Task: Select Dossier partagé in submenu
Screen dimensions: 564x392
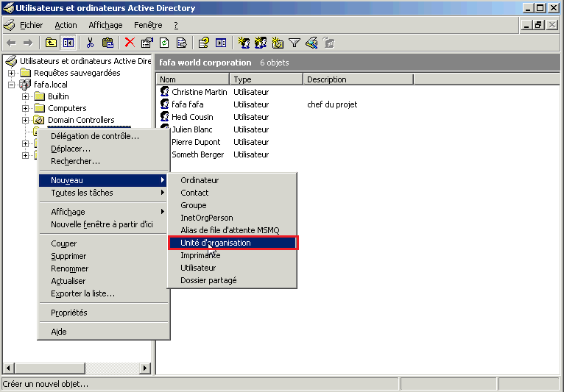Action: [x=233, y=280]
